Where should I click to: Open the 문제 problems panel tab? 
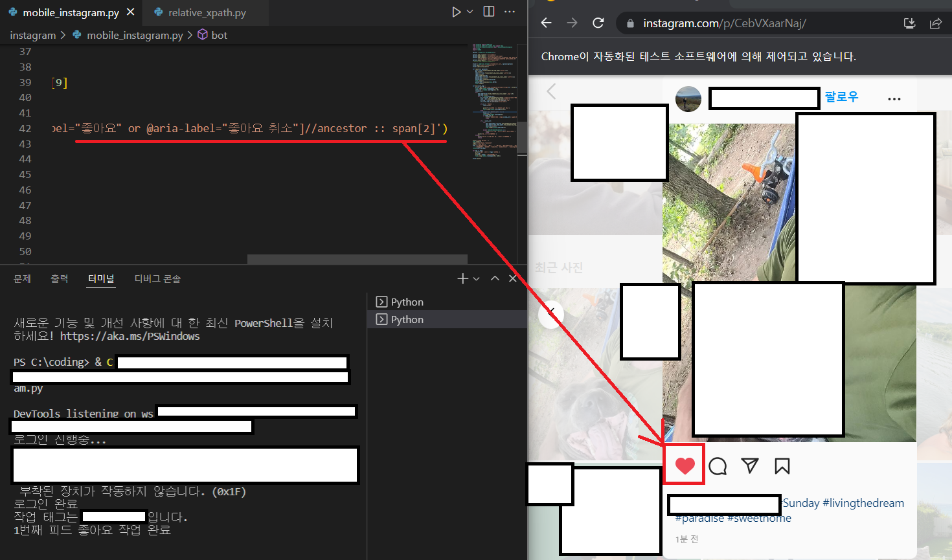(x=23, y=278)
